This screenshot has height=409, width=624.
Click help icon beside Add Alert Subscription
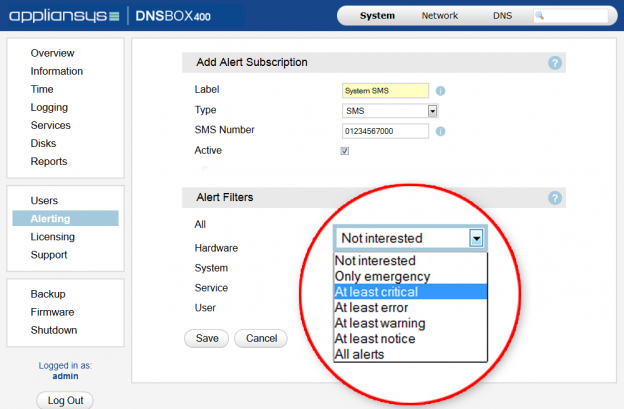click(555, 63)
